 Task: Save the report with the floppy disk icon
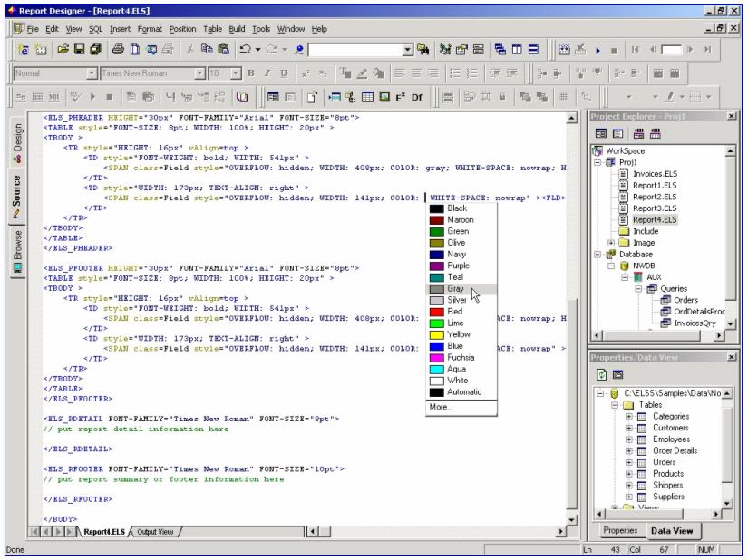coord(79,50)
